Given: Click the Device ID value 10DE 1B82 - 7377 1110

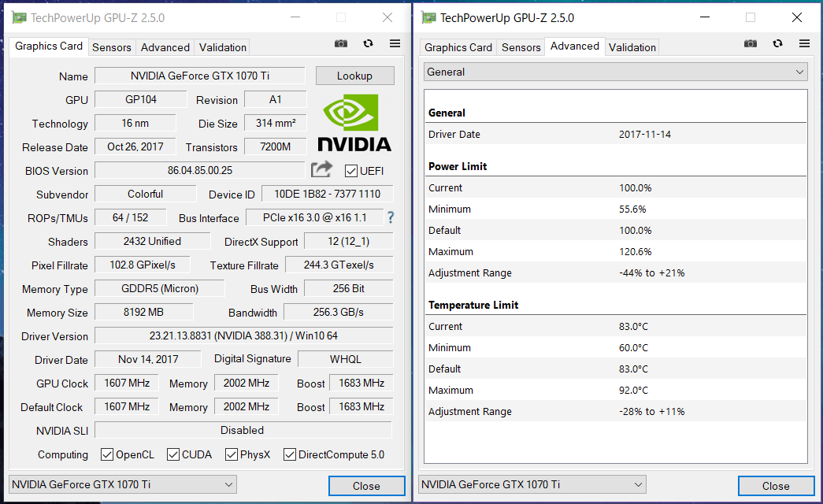Looking at the screenshot, I should click(328, 194).
